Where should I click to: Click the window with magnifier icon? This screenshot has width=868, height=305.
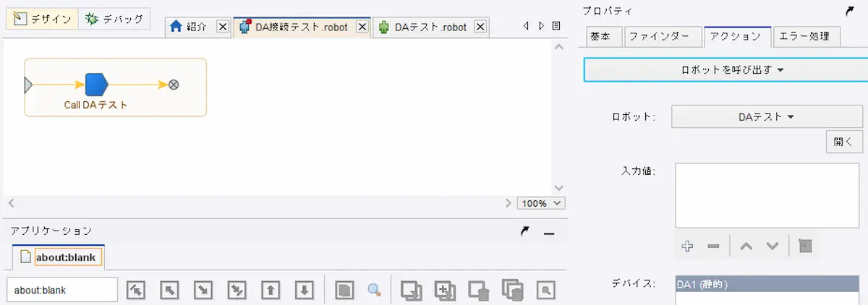coord(546,290)
